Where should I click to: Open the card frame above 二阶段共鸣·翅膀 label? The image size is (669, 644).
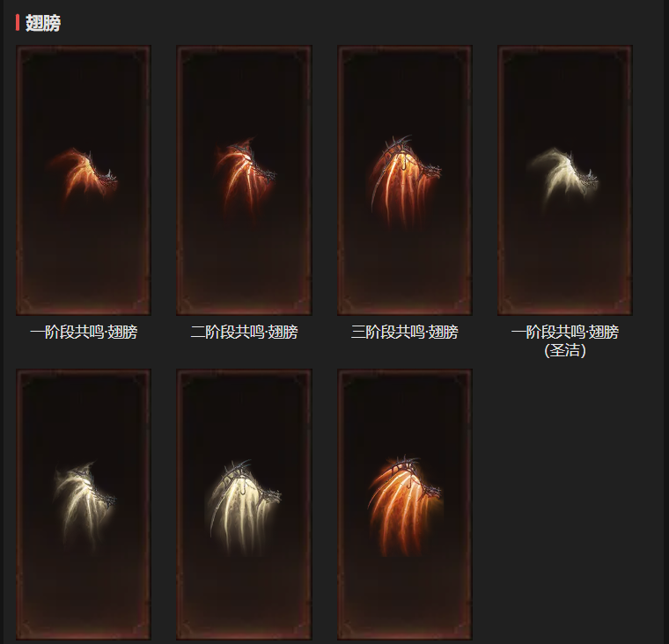point(244,180)
